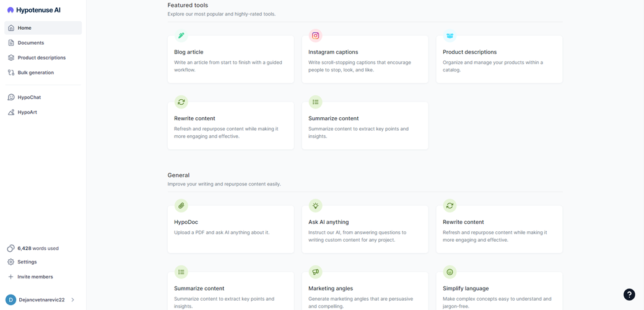Image resolution: width=644 pixels, height=310 pixels.
Task: Expand the Dejancvetnarevic22 account chevron
Action: pos(72,299)
